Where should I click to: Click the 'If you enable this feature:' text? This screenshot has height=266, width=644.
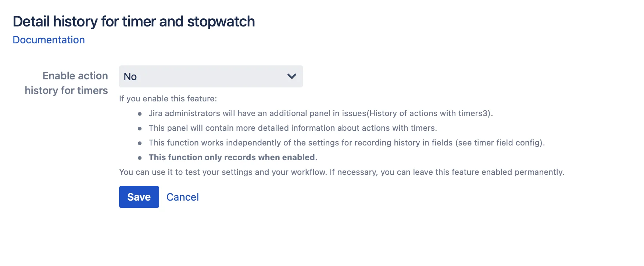168,98
